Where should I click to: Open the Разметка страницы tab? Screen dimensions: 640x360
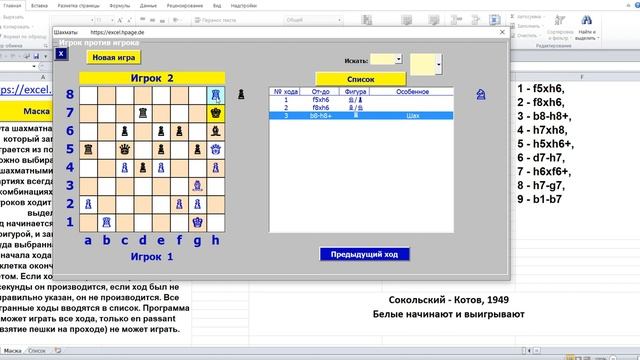pyautogui.click(x=78, y=6)
